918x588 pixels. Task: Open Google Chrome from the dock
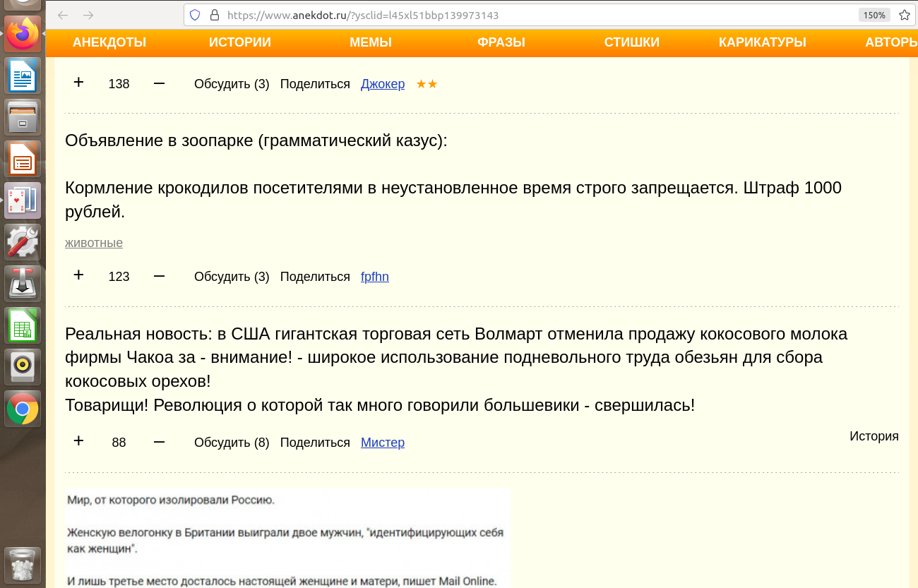(x=23, y=408)
